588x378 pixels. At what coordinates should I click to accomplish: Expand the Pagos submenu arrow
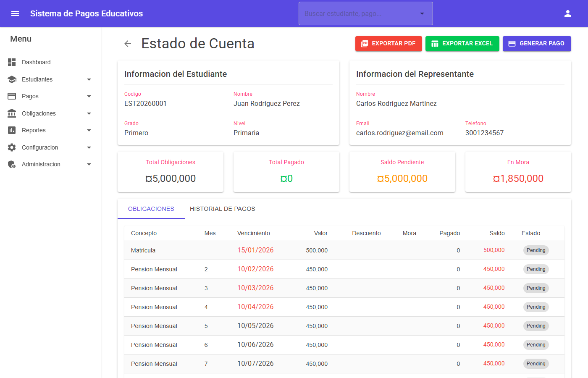[89, 96]
